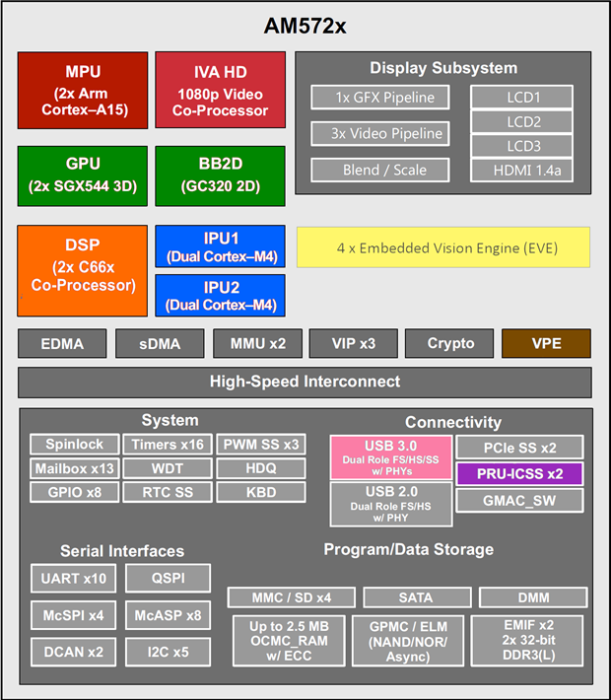Click the RTC SS box
Viewport: 611px width, 700px height.
pyautogui.click(x=168, y=492)
